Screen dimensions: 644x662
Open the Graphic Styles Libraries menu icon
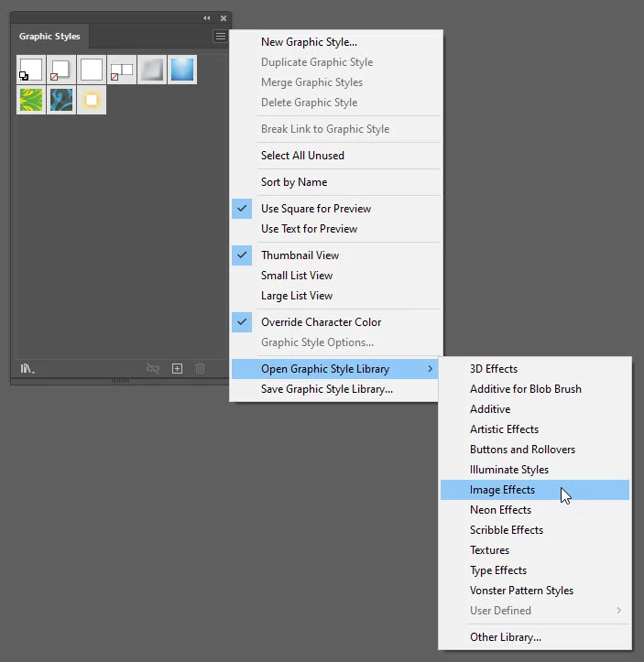coord(27,369)
